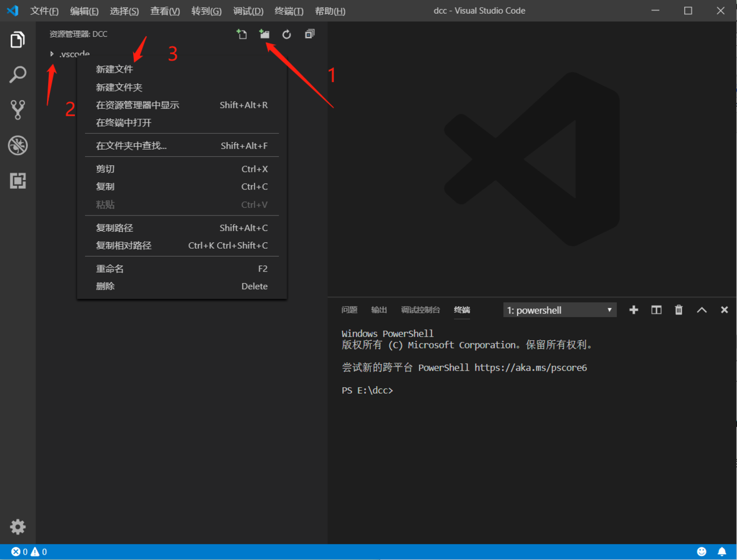Viewport: 737px width, 560px height.
Task: Click the 资源管理器: DCC header title
Action: point(78,34)
